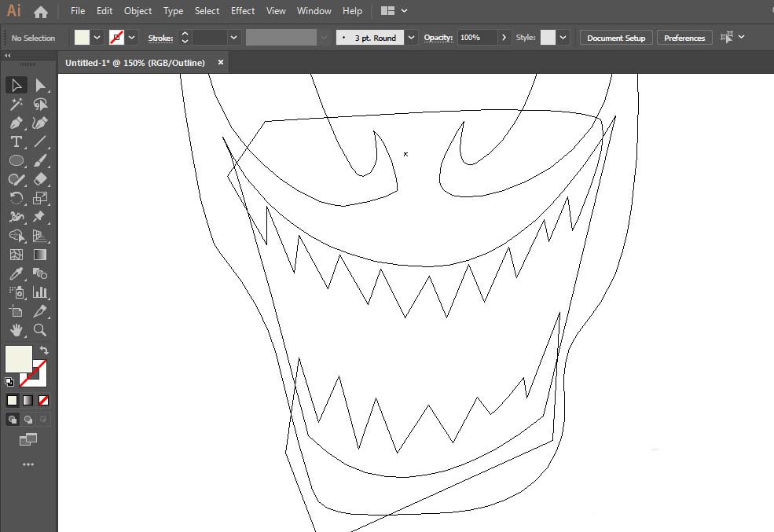Select the Type tool
Viewport: 774px width, 532px height.
(16, 142)
